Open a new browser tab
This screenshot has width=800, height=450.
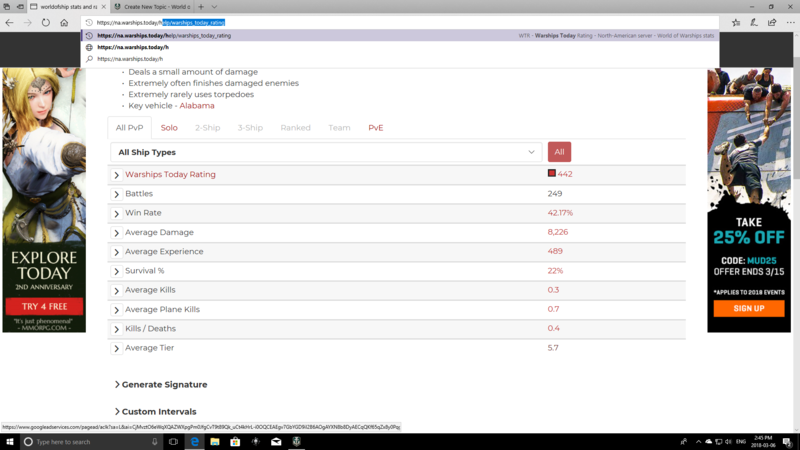[200, 7]
